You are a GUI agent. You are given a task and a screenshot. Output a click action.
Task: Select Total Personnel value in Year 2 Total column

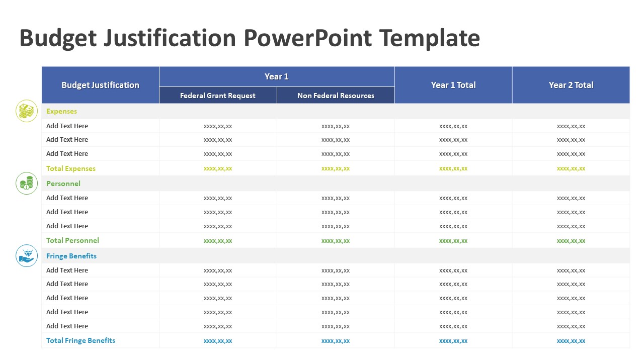[571, 241]
